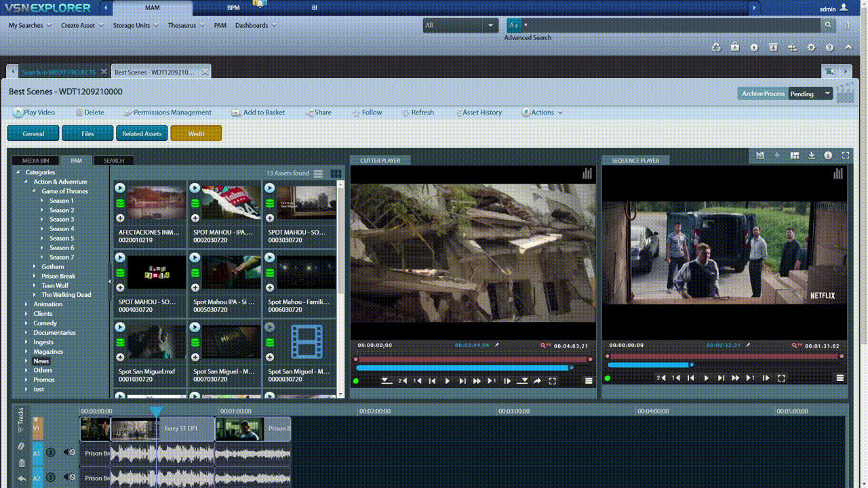Switch to Search in WEDIT PROJECTS tab
This screenshot has width=868, height=488.
pyautogui.click(x=58, y=72)
